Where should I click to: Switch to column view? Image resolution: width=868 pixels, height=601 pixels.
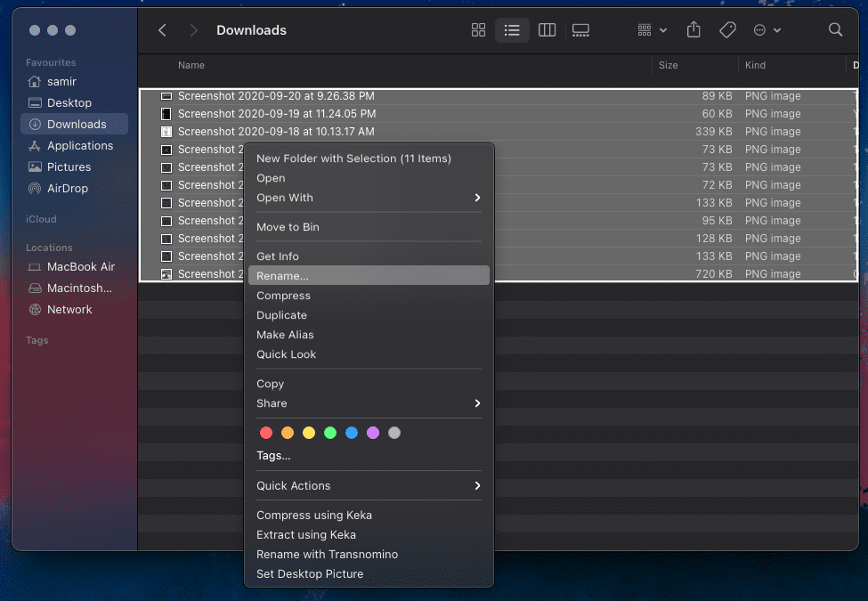click(x=547, y=30)
